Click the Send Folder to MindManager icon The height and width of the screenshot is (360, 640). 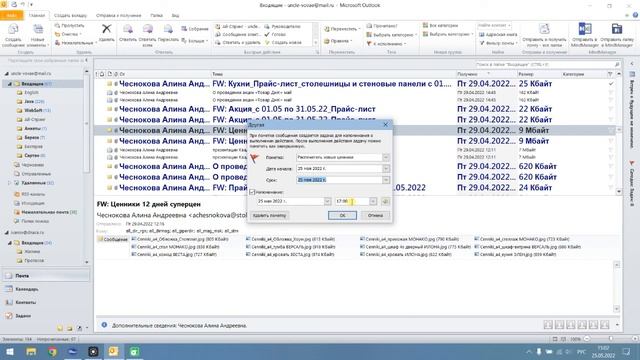pos(617,29)
